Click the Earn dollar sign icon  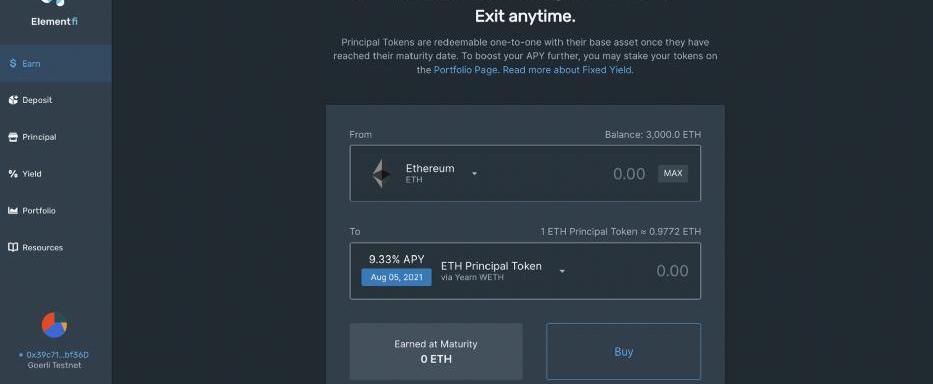point(12,63)
